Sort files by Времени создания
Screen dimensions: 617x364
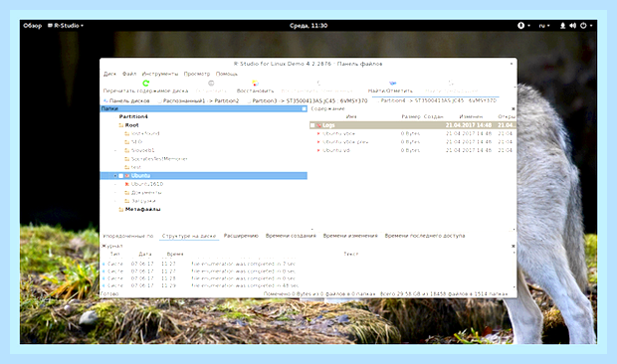[x=291, y=236]
